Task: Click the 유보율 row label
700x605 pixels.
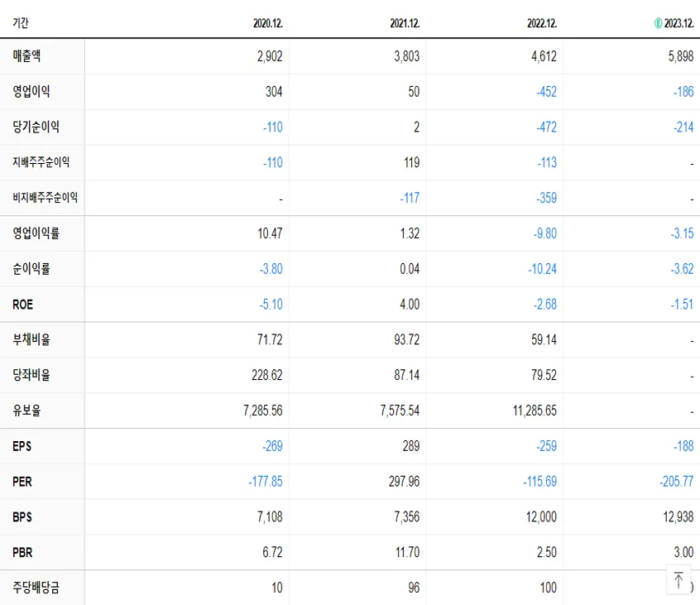Action: coord(26,411)
